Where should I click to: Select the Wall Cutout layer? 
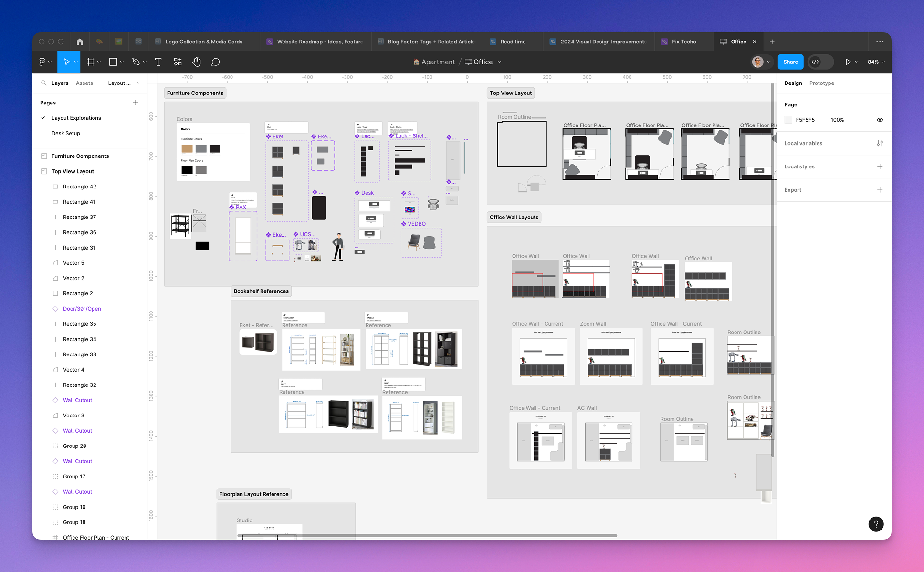[77, 400]
